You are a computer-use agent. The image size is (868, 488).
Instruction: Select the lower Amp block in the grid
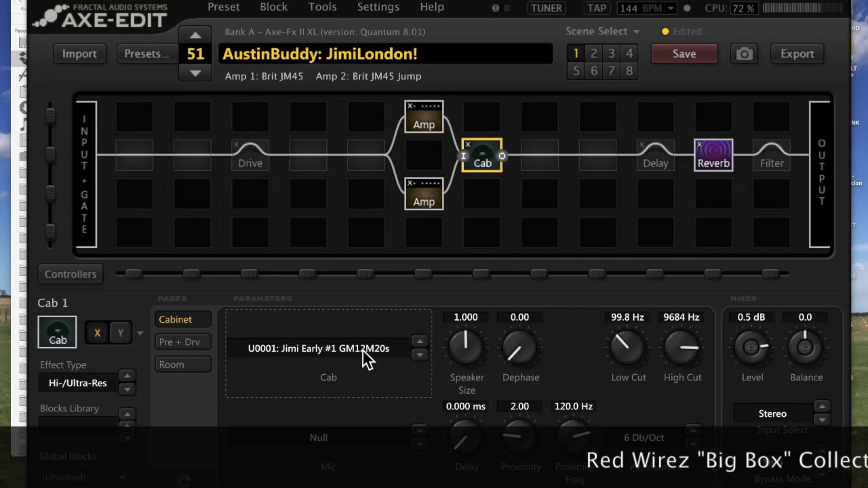point(424,194)
